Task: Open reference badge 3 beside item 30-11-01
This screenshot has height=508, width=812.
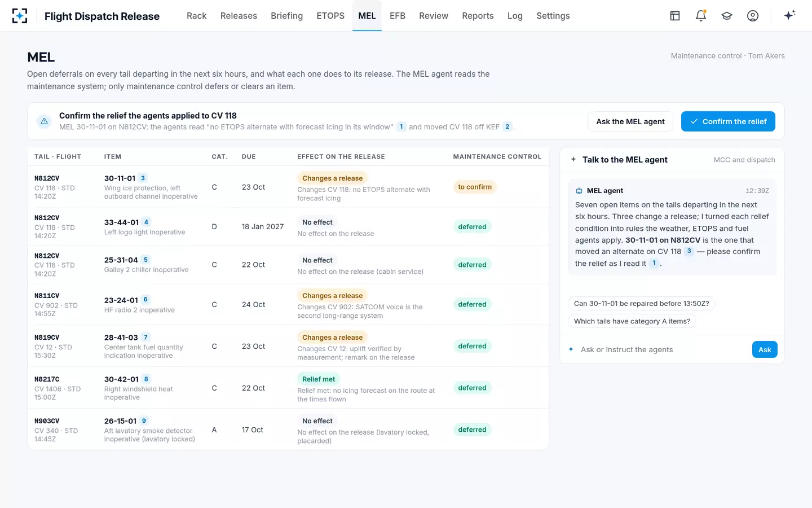Action: pos(143,178)
